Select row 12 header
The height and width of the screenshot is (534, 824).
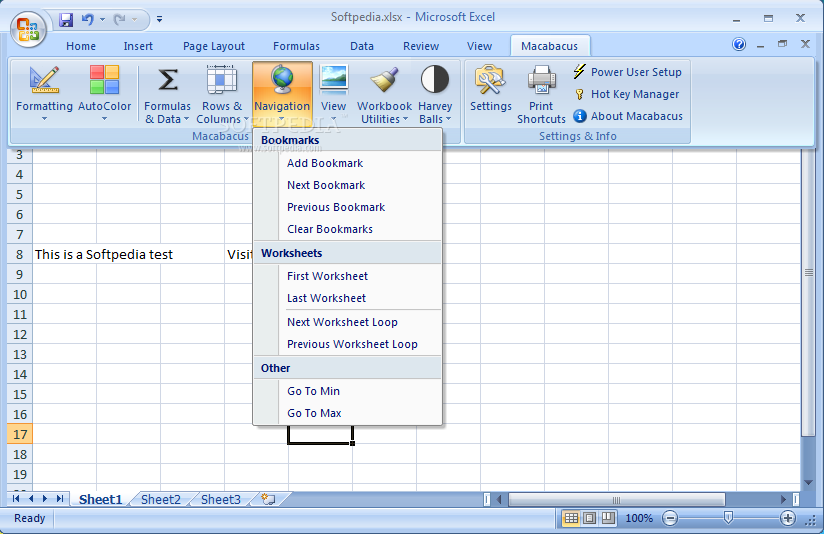pos(19,334)
